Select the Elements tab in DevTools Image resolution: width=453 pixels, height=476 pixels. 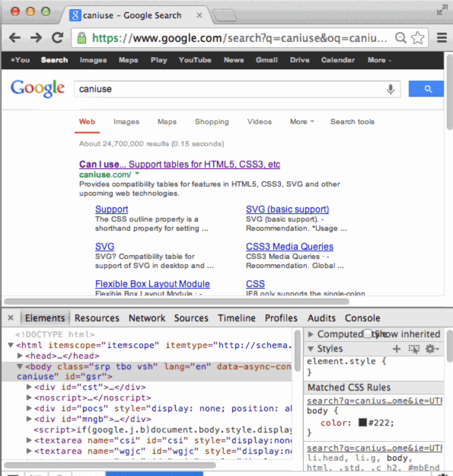point(45,318)
